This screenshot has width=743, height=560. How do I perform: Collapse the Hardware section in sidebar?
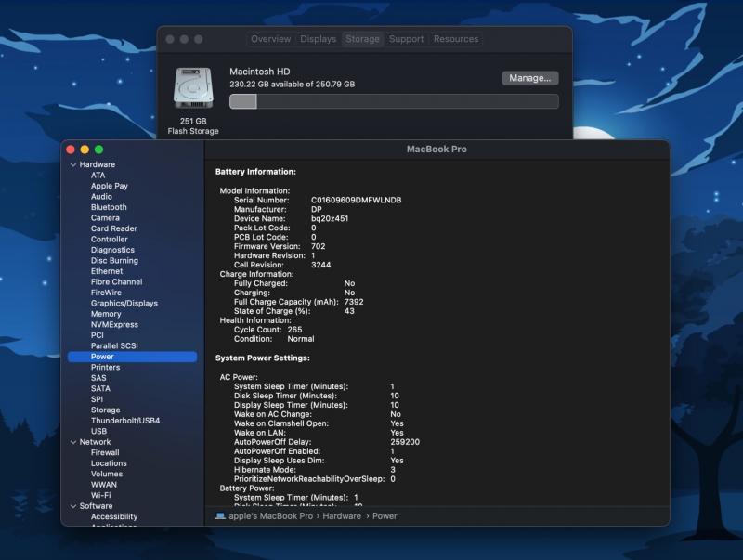[73, 165]
